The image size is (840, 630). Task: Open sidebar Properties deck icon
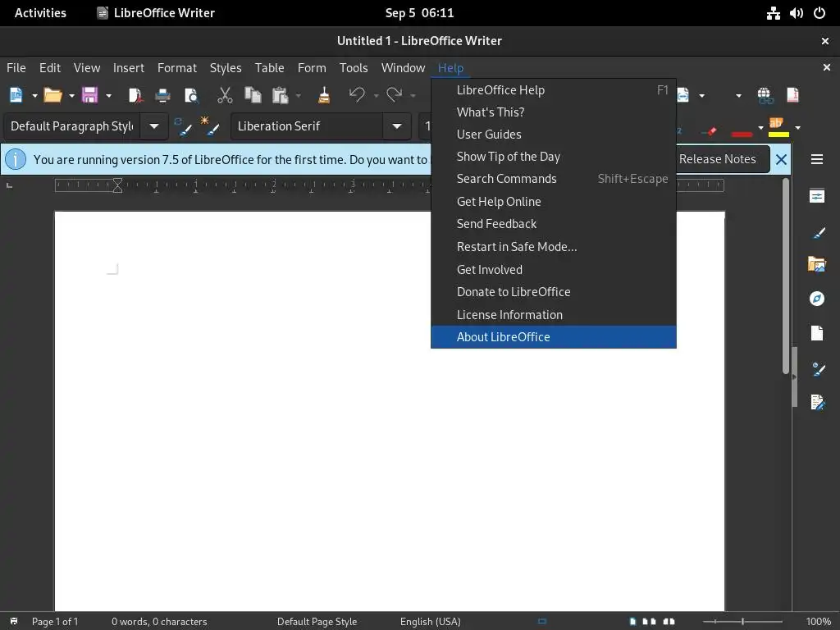click(x=817, y=197)
